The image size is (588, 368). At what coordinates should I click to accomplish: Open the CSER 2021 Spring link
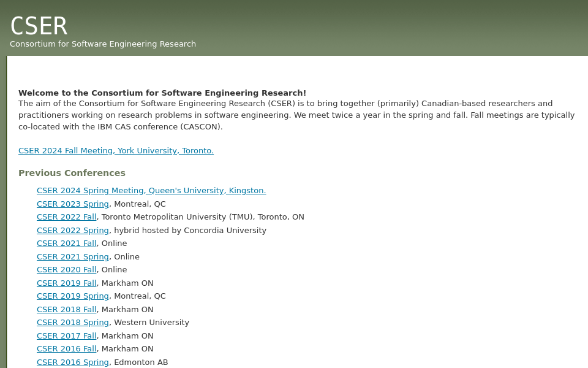[72, 256]
